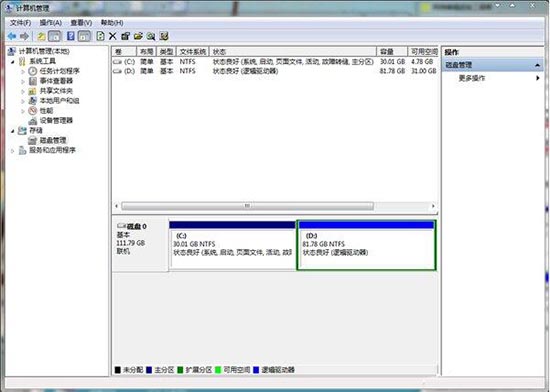
Task: Expand the 本地用户和组 node arrow
Action: pos(23,101)
